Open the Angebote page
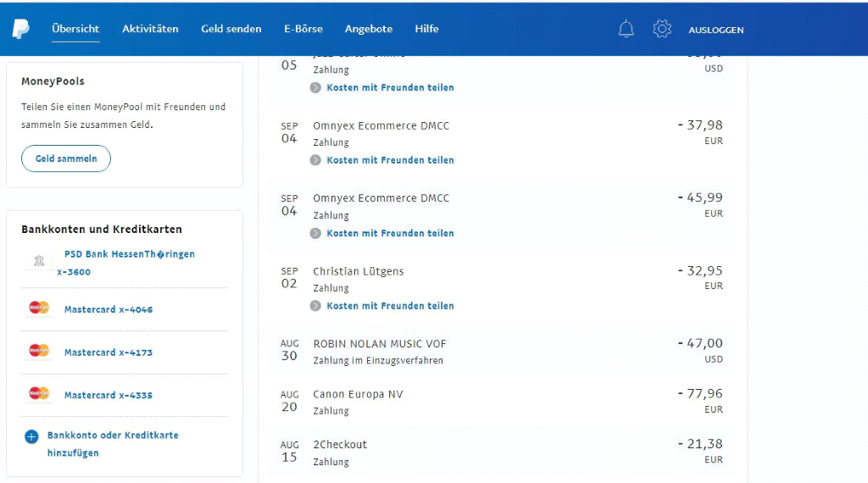 pyautogui.click(x=369, y=29)
